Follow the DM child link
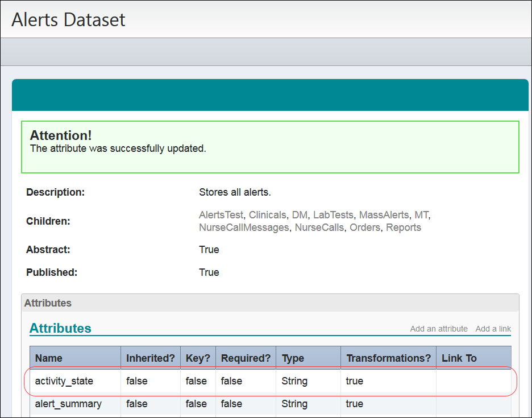The height and width of the screenshot is (418, 532). click(x=301, y=215)
